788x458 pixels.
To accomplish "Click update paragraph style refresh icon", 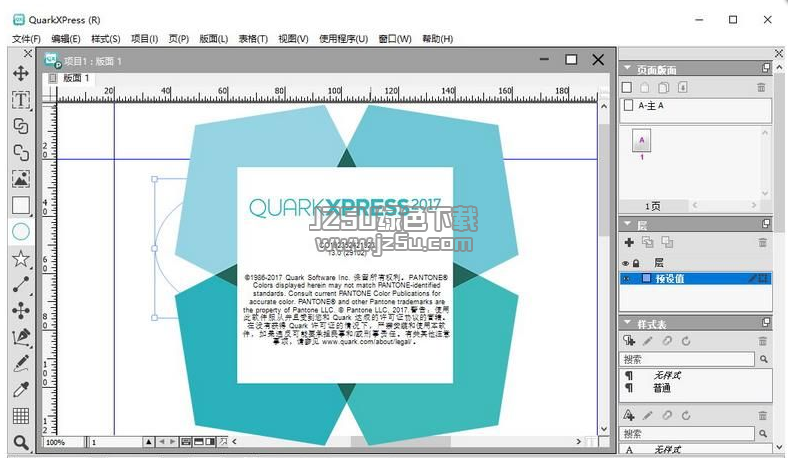I will click(x=686, y=341).
